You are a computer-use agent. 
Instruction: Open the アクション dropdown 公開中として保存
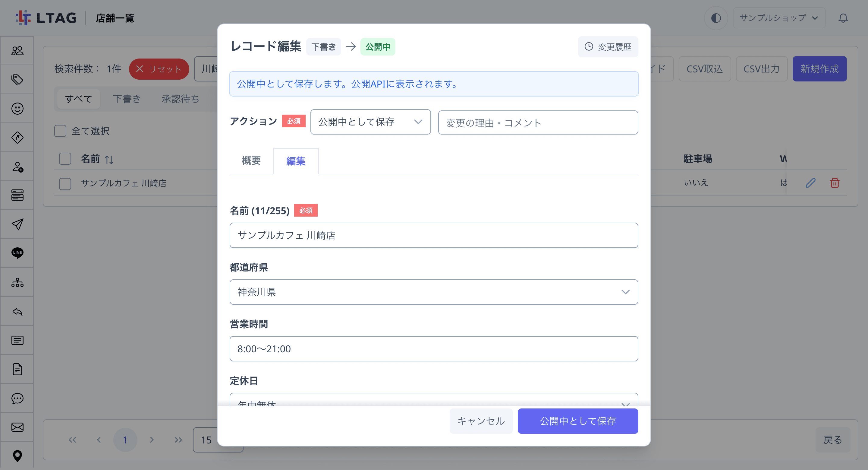pos(370,122)
